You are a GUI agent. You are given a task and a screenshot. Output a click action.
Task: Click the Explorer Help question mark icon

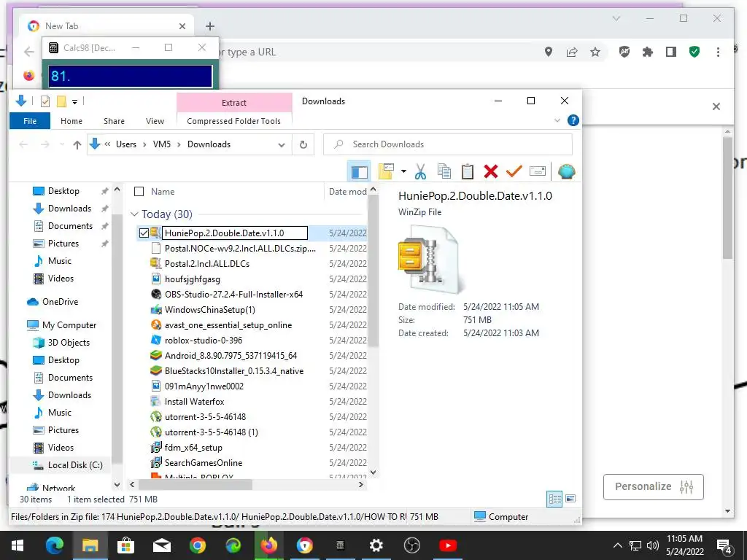coord(573,120)
